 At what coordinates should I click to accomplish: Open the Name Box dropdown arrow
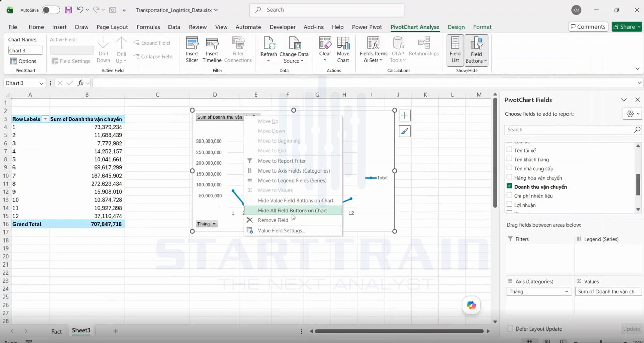pyautogui.click(x=41, y=83)
